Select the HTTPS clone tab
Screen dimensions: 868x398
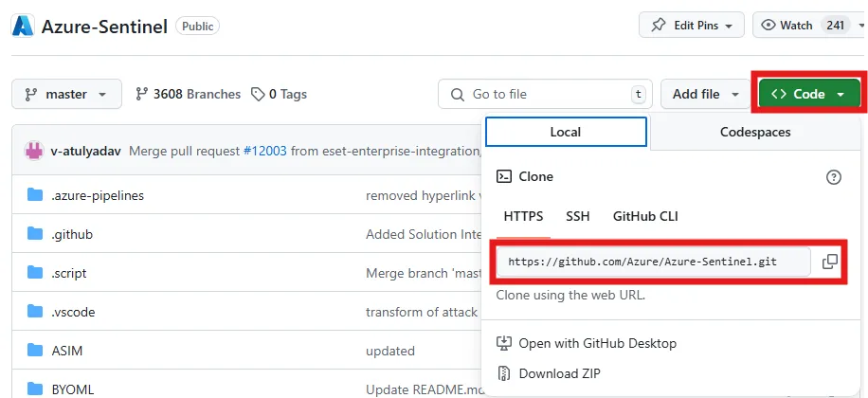pyautogui.click(x=523, y=216)
